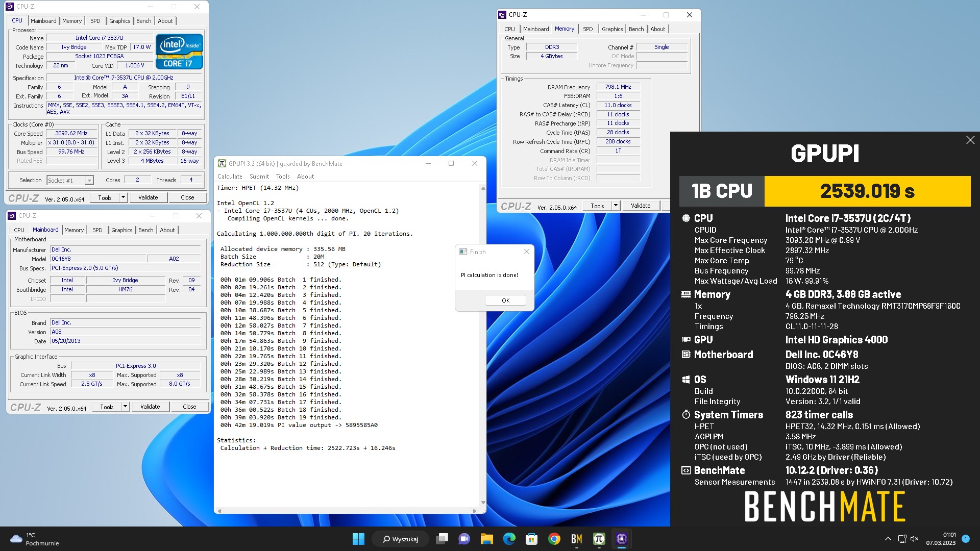Click the 2539.019 s score
The height and width of the screenshot is (551, 980).
pos(867,191)
